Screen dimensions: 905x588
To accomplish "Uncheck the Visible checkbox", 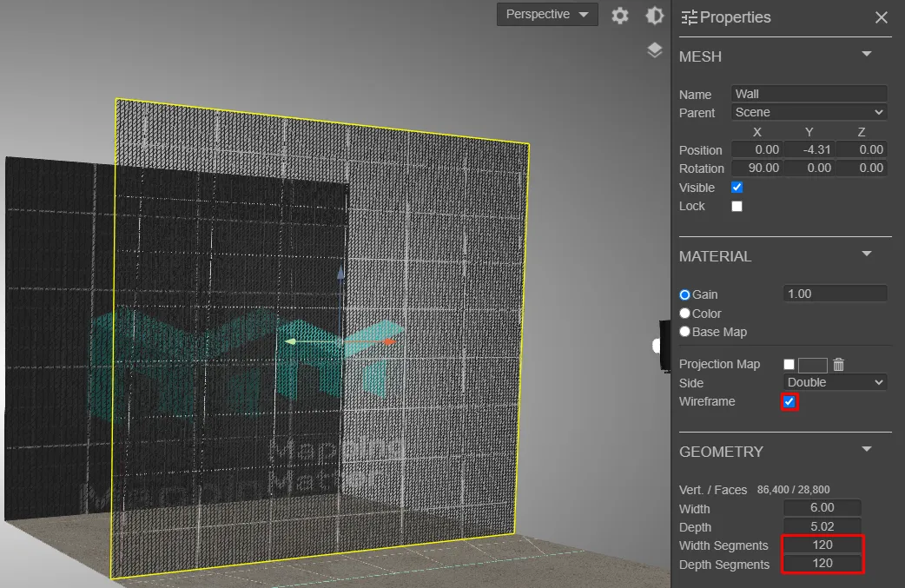I will 737,188.
